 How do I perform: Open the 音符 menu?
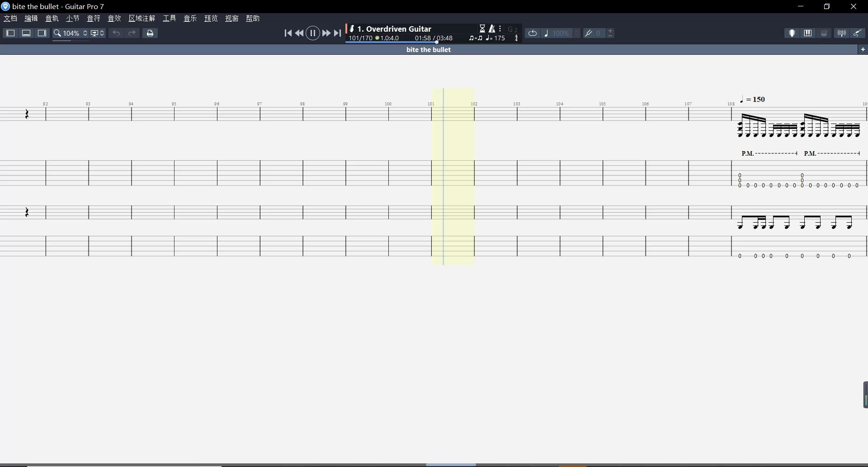[94, 18]
